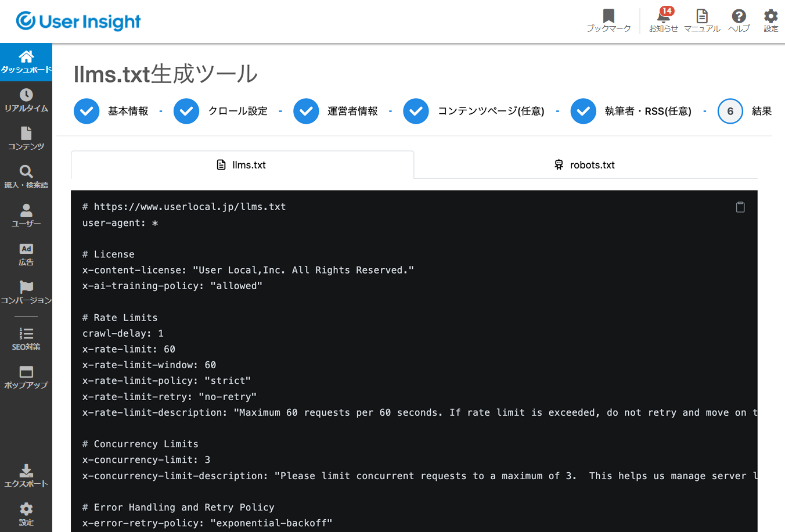This screenshot has width=785, height=532.
Task: Go to コンテンツページ(任意) step checkmark
Action: pyautogui.click(x=416, y=111)
